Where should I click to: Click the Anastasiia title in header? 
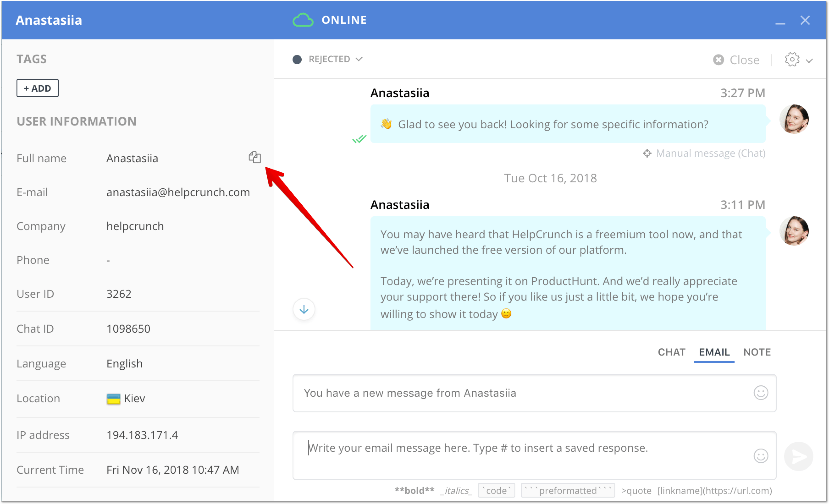coord(49,20)
